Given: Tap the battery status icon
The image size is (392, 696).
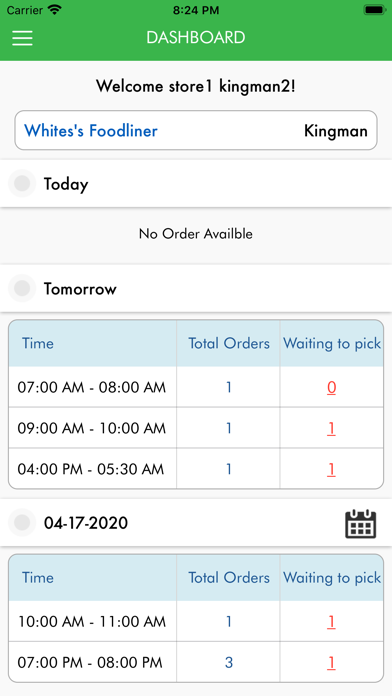Looking at the screenshot, I should (374, 10).
